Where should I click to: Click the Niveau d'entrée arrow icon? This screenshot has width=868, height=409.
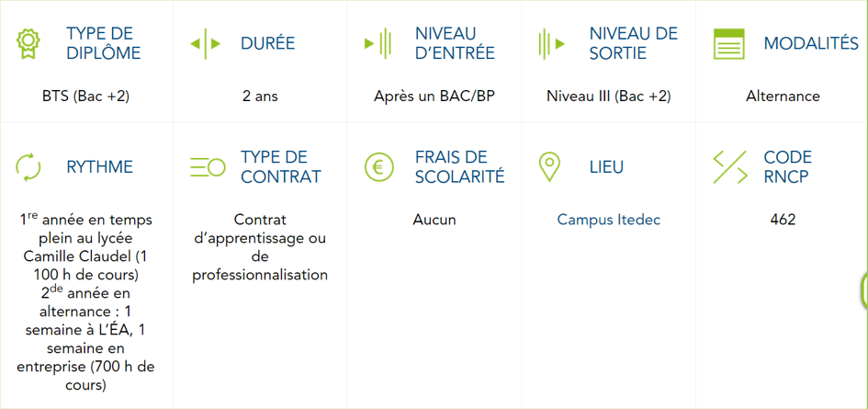coord(378,43)
